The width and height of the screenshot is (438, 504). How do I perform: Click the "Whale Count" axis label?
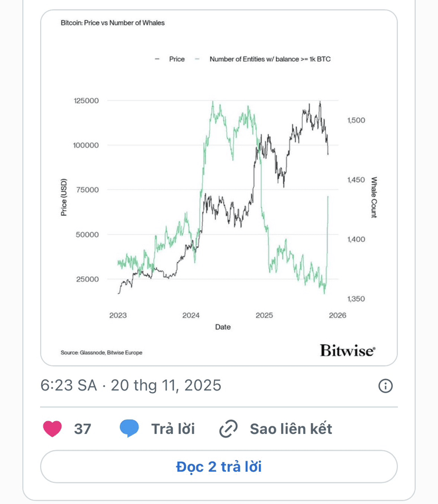pos(374,197)
